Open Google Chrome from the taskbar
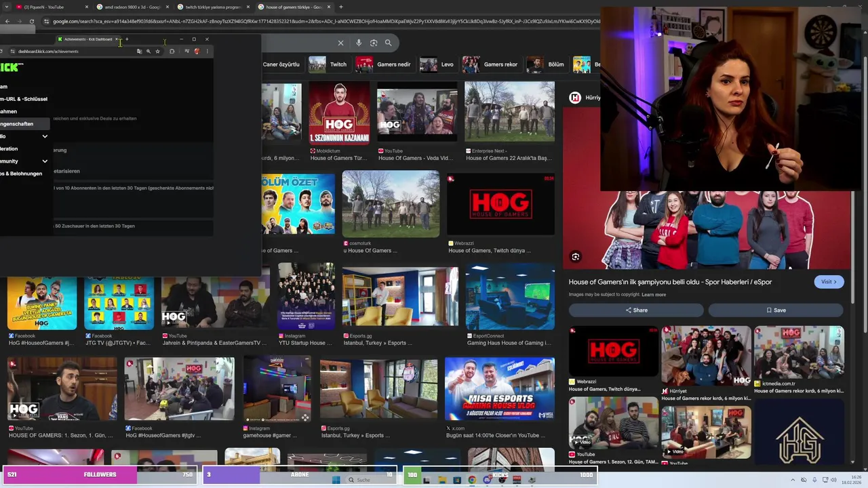868x488 pixels. click(472, 480)
